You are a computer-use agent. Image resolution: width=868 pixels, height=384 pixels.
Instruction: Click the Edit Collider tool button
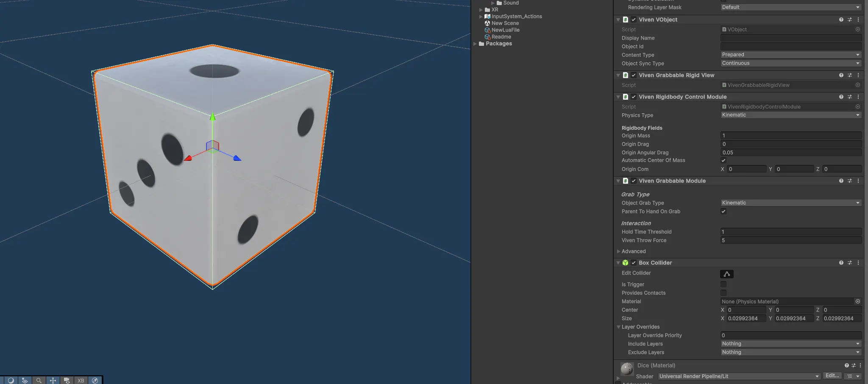click(726, 274)
